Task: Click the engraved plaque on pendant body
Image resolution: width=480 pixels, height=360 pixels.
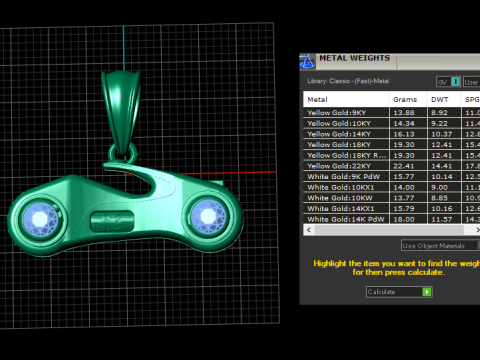Action: pos(112,221)
